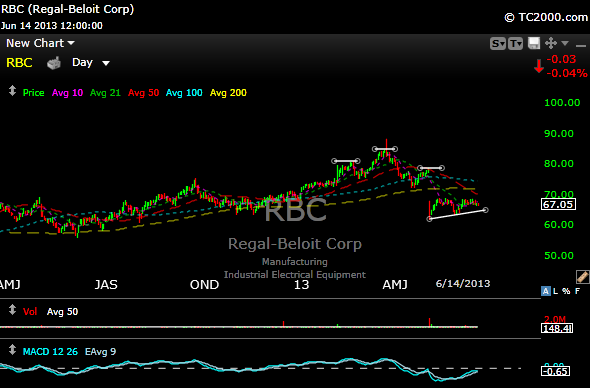
Task: Click the 80.00 price axis label
Action: click(559, 164)
